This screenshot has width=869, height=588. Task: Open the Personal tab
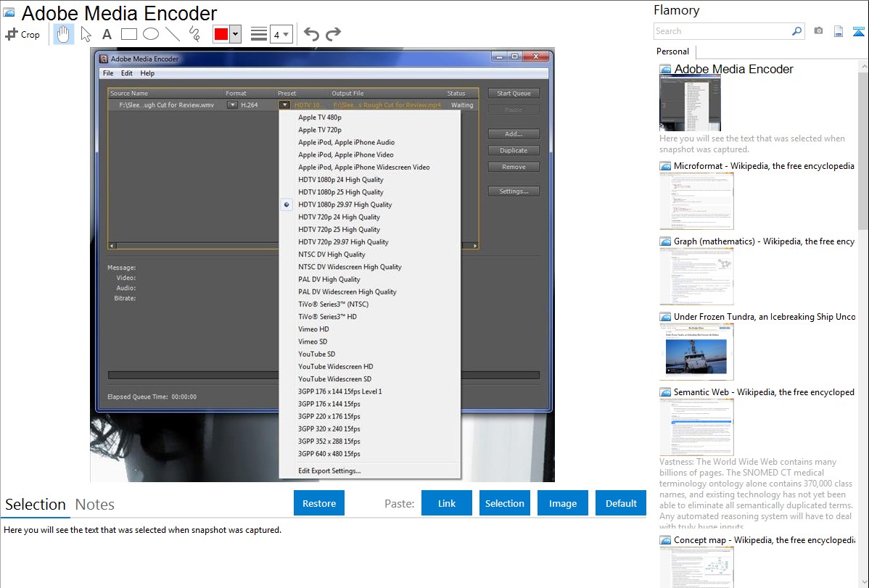click(672, 51)
